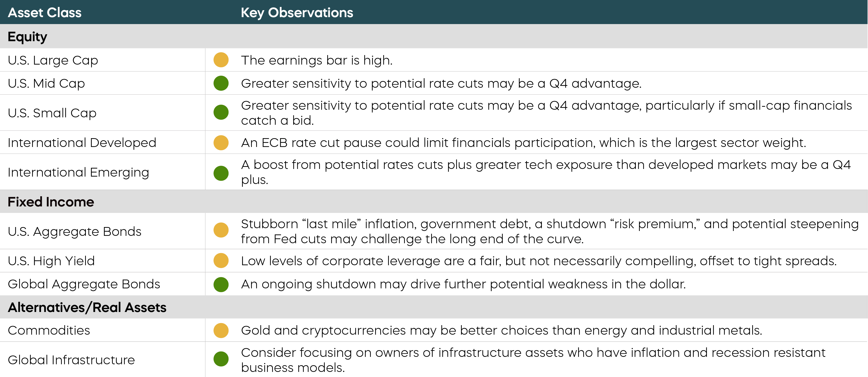Click the yellow Commodities rating dot

pyautogui.click(x=221, y=330)
